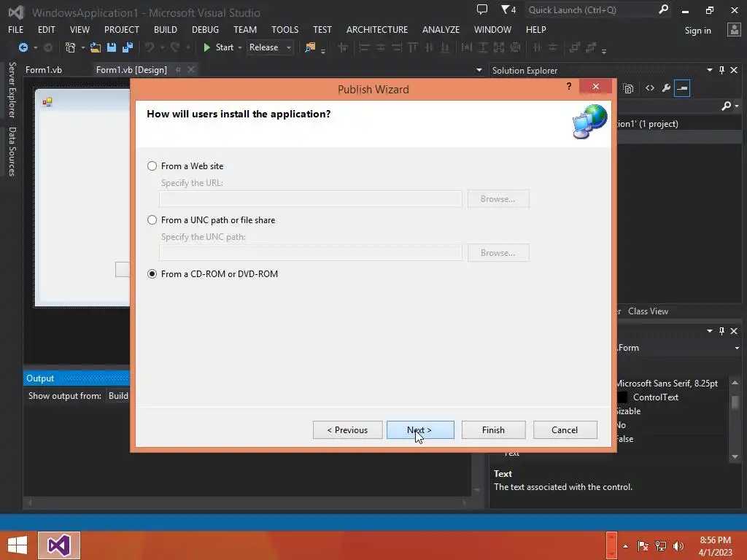Screen dimensions: 747x560
Task: Click the network tray icon
Action: [661, 545]
